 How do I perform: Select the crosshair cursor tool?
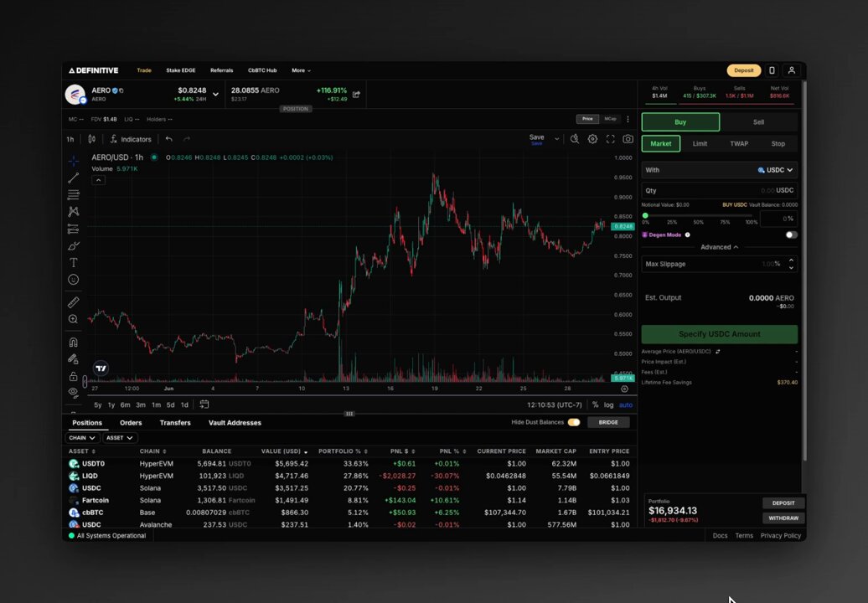[73, 161]
